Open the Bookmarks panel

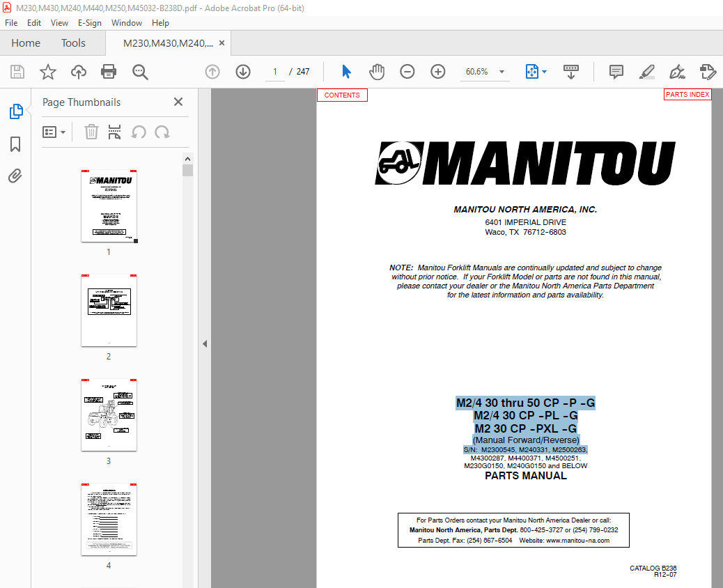coord(15,144)
